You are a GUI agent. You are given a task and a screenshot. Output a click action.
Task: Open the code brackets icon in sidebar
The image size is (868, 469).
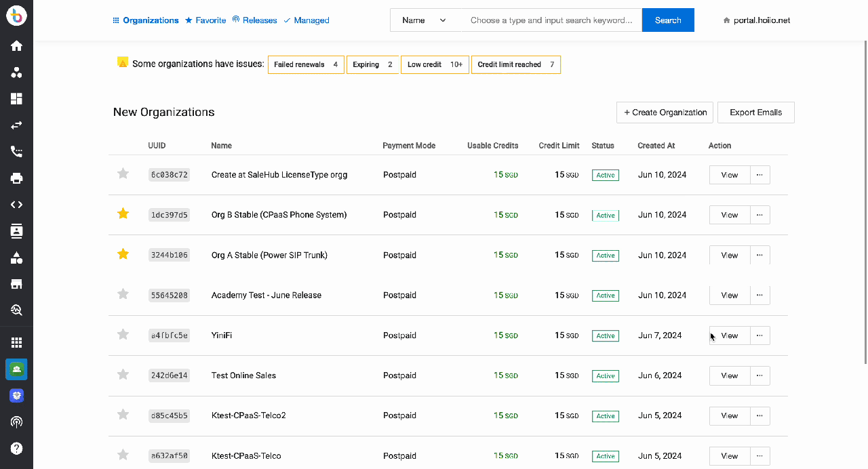click(16, 205)
